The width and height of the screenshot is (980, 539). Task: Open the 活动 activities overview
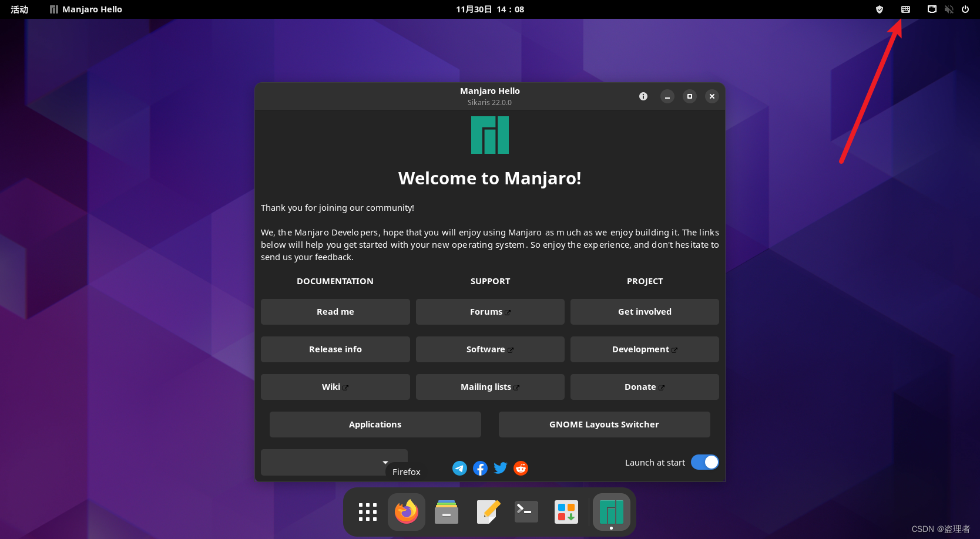click(19, 9)
